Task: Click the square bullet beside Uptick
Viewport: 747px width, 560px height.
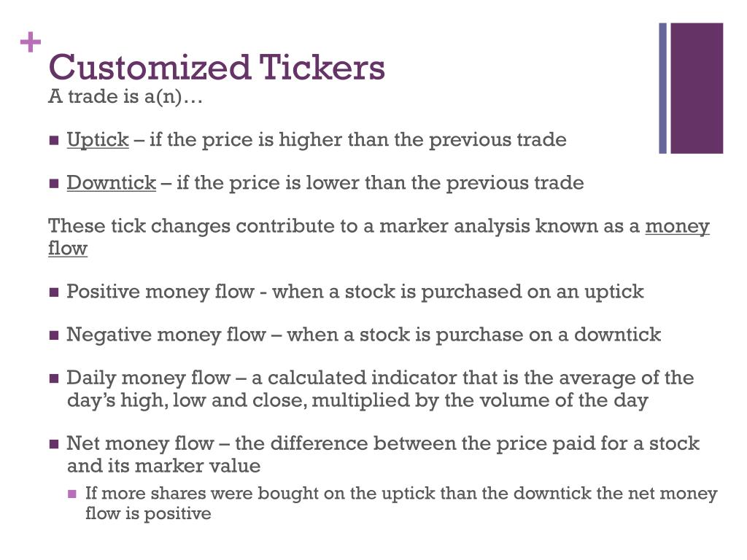Action: 54,141
